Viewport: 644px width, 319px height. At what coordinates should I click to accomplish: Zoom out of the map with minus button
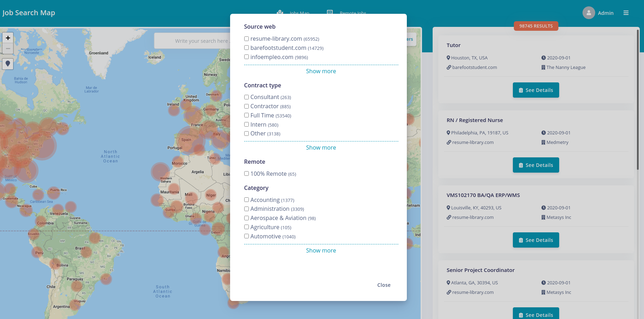pos(8,48)
